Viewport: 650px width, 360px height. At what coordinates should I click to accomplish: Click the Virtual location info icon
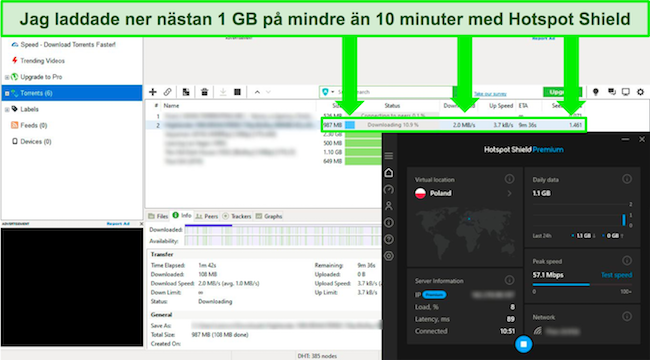(509, 179)
